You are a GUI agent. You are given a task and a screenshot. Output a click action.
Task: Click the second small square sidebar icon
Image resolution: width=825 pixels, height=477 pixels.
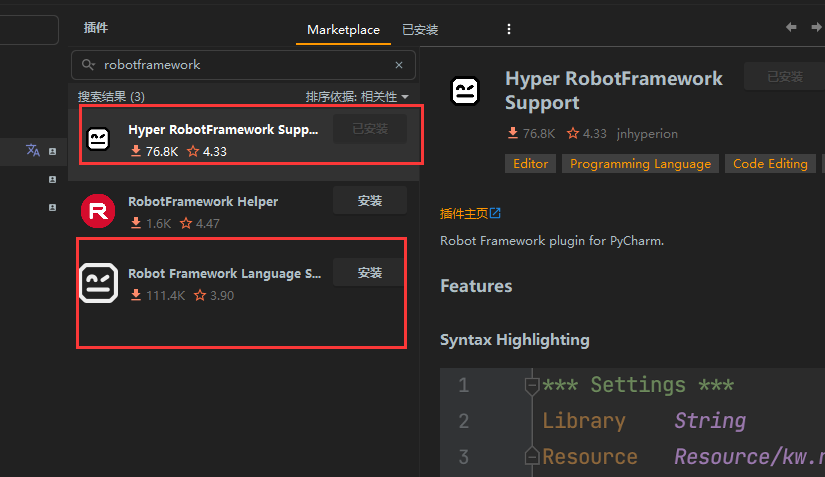[52, 179]
